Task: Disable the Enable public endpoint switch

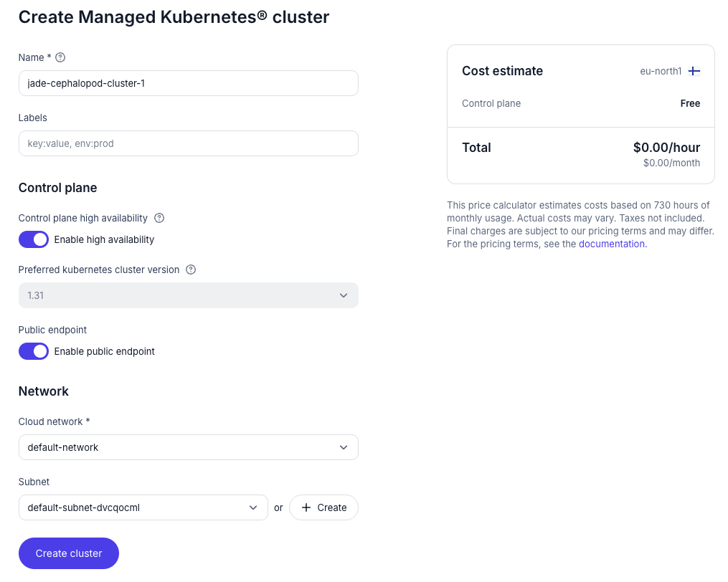Action: [x=34, y=351]
